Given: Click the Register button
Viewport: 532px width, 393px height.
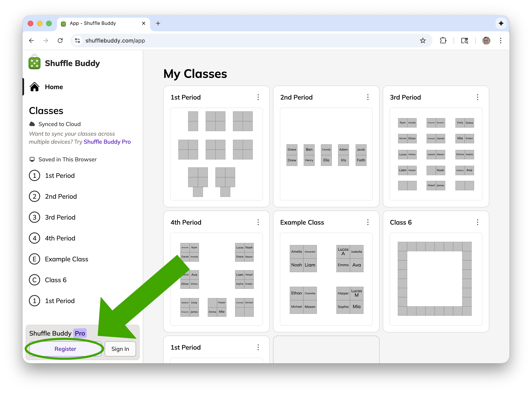Looking at the screenshot, I should [65, 349].
